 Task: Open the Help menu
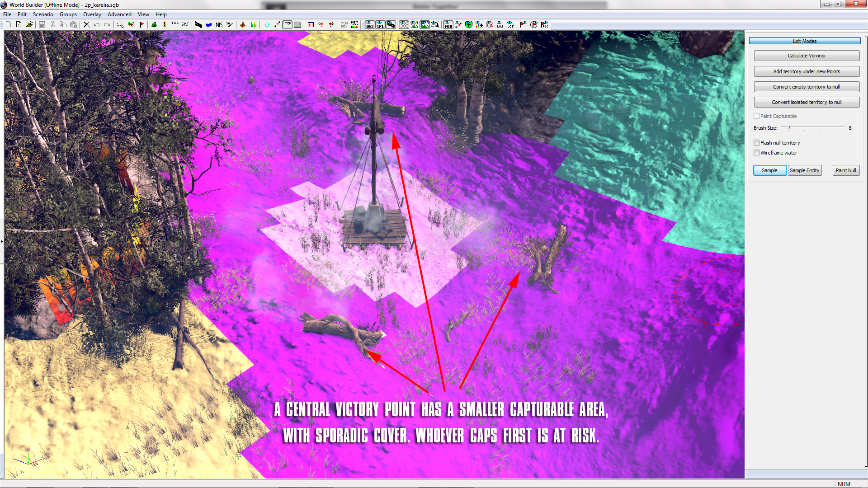[161, 14]
